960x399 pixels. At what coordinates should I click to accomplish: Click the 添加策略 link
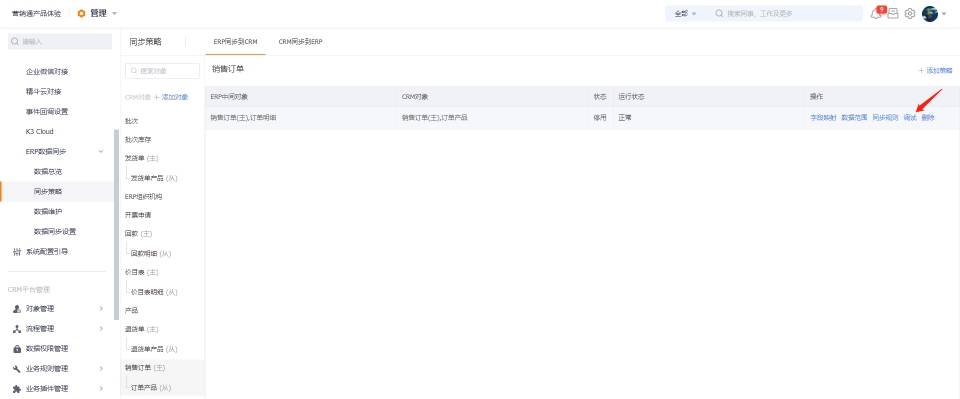tap(936, 70)
